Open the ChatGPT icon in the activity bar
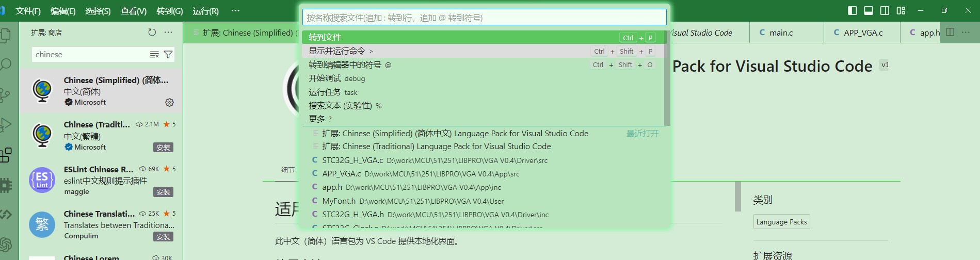The height and width of the screenshot is (260, 980). [x=5, y=245]
